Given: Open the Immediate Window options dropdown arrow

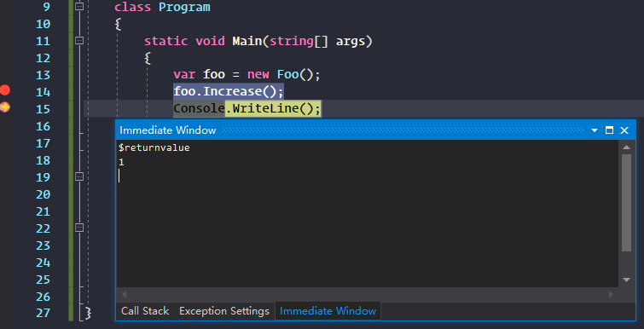Looking at the screenshot, I should pyautogui.click(x=595, y=130).
